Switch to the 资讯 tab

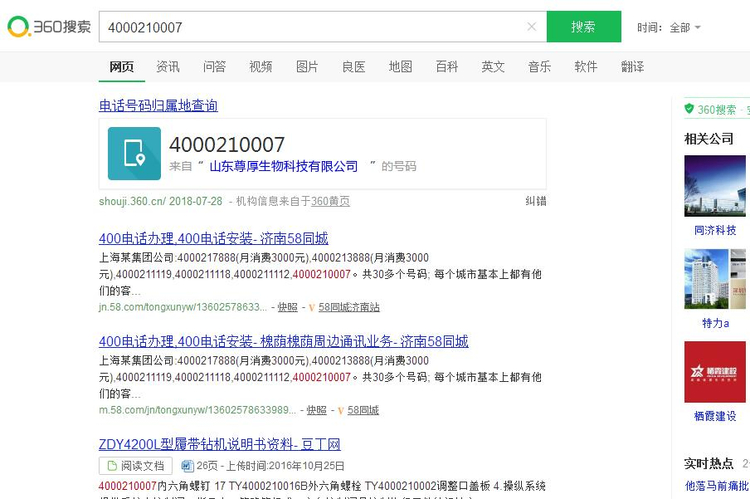(168, 67)
